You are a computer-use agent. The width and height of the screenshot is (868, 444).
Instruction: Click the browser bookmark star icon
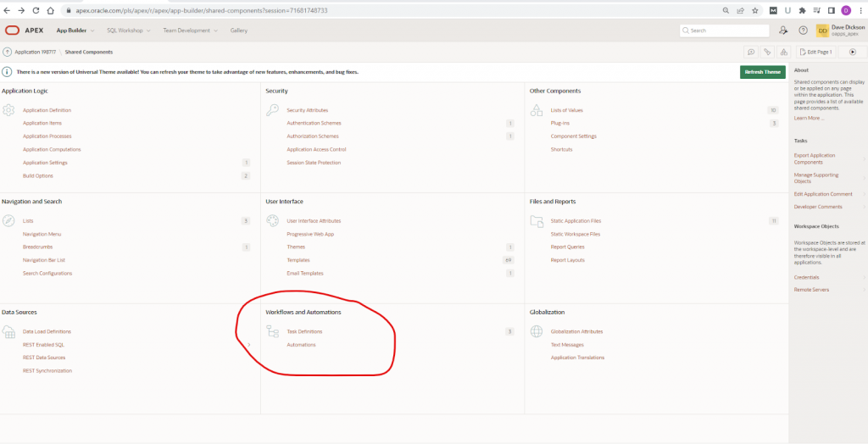click(755, 10)
